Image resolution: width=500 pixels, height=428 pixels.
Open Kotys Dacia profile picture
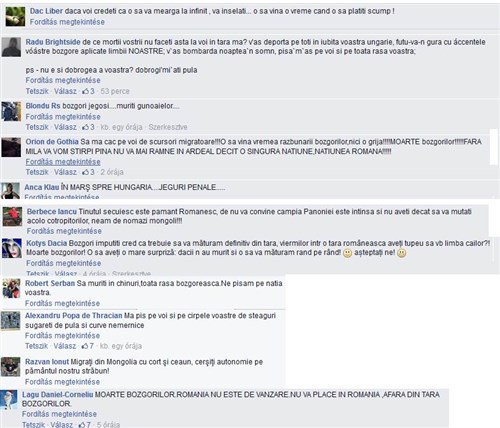(12, 248)
